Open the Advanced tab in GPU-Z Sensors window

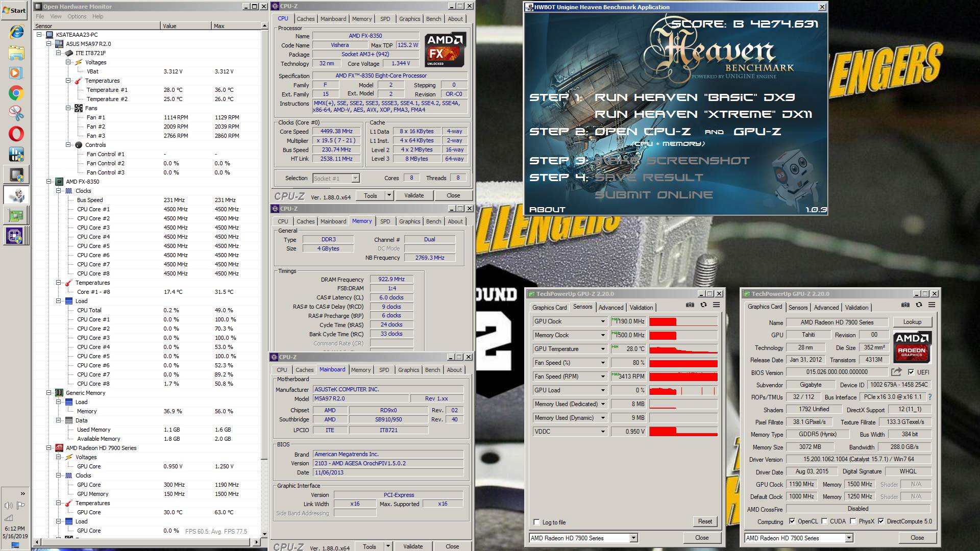pyautogui.click(x=611, y=308)
